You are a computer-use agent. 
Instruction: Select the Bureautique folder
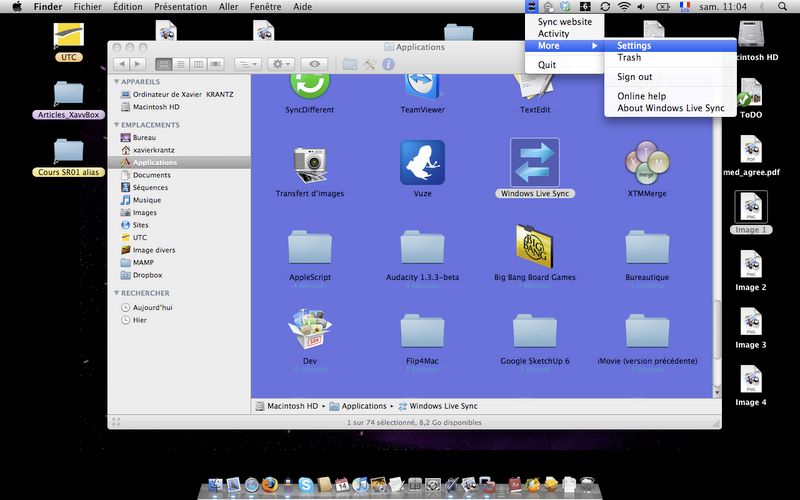pyautogui.click(x=647, y=247)
